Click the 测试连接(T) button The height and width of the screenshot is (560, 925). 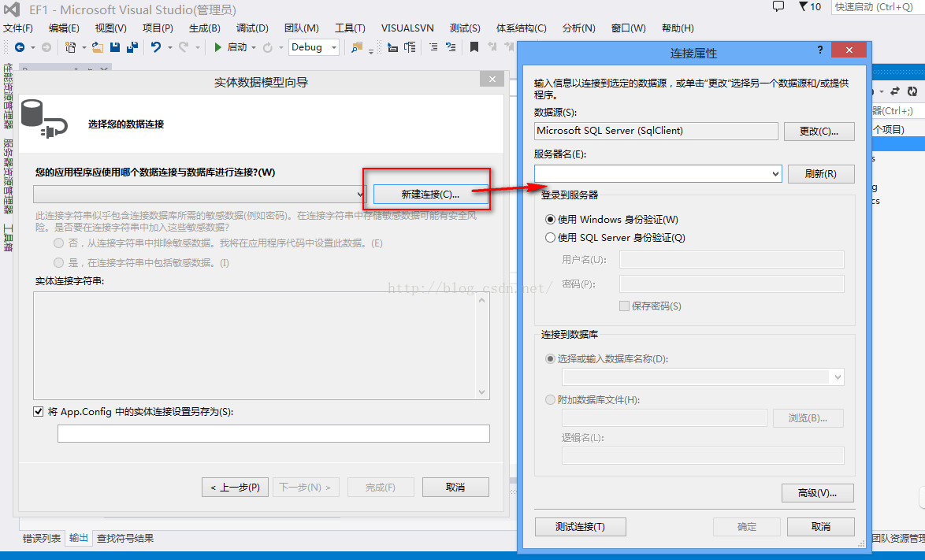pos(581,527)
